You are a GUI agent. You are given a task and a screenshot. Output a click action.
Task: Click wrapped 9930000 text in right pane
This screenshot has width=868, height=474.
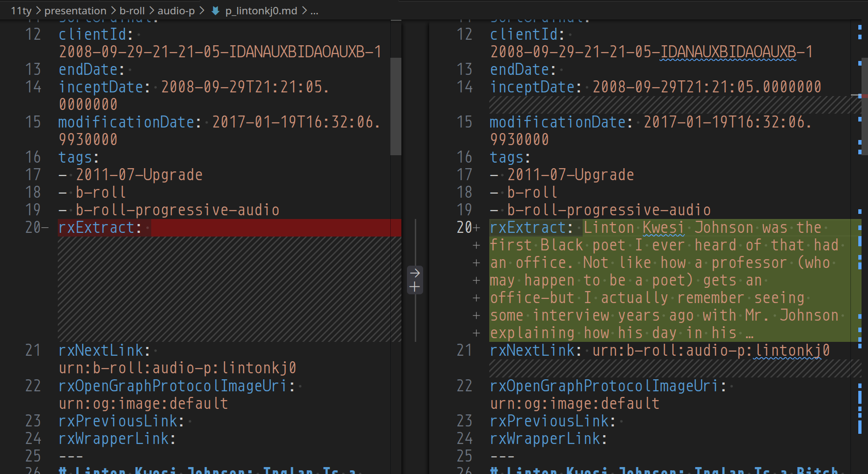click(520, 140)
